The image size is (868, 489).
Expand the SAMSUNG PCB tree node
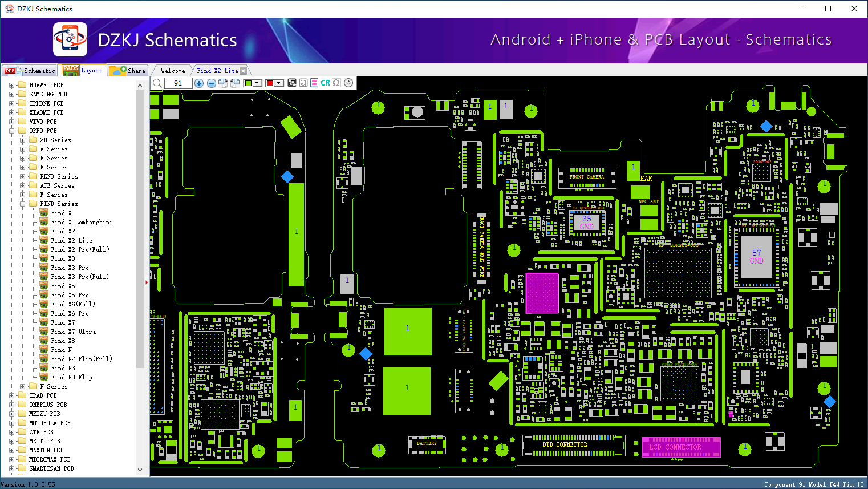pos(12,94)
